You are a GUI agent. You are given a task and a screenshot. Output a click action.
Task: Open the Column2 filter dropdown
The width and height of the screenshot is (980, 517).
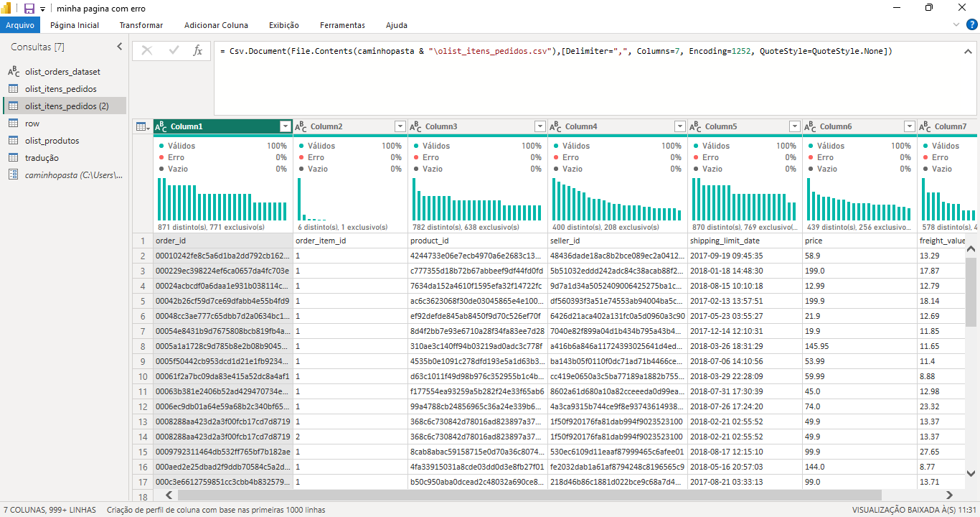click(x=400, y=126)
